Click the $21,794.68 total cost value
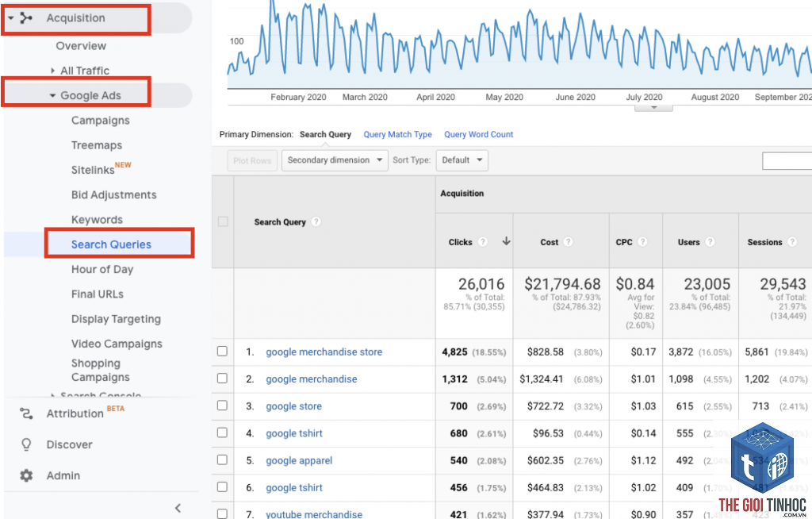The height and width of the screenshot is (519, 812). pyautogui.click(x=562, y=284)
